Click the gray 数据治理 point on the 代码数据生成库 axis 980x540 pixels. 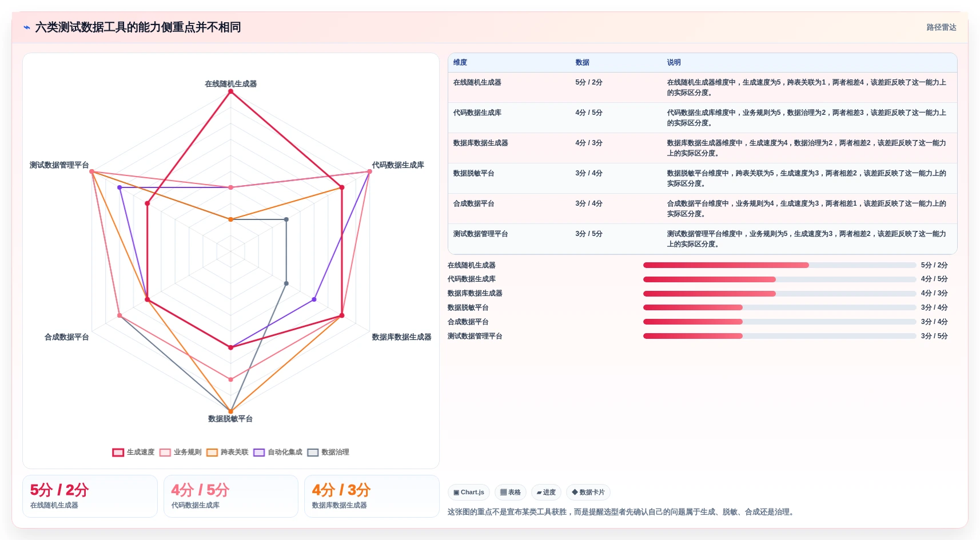click(286, 219)
